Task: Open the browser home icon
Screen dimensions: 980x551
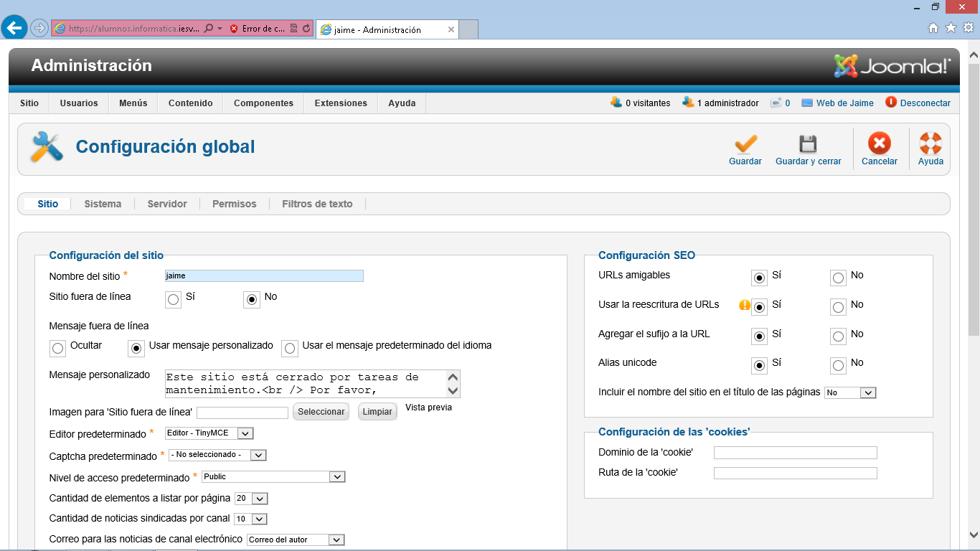Action: (x=933, y=28)
